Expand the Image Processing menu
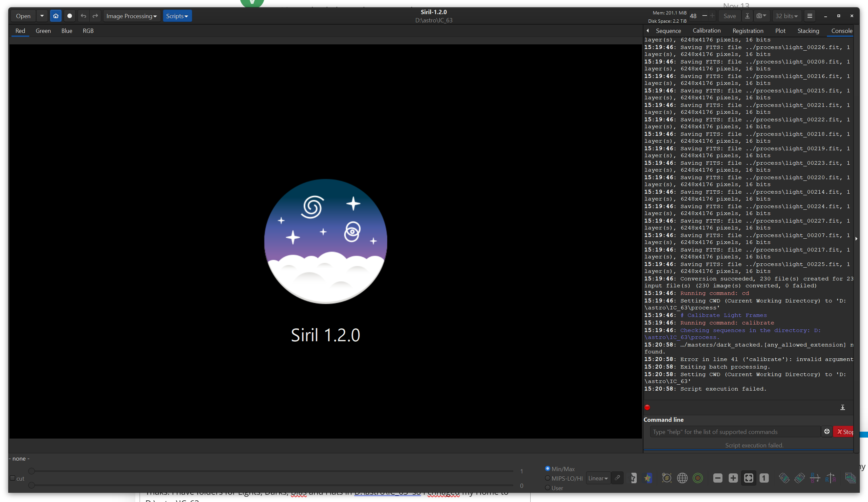The height and width of the screenshot is (502, 868). point(131,16)
